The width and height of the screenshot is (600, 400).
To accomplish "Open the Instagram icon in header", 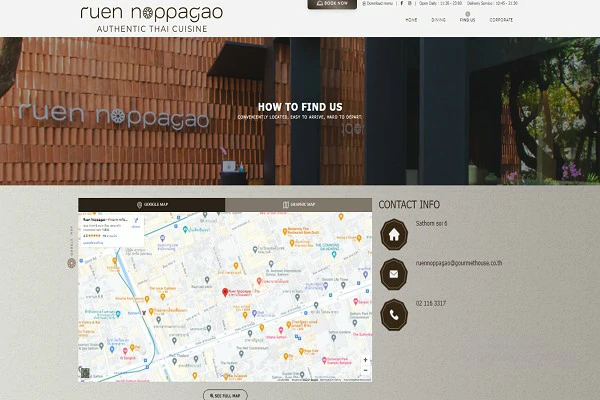I will 409,3.
